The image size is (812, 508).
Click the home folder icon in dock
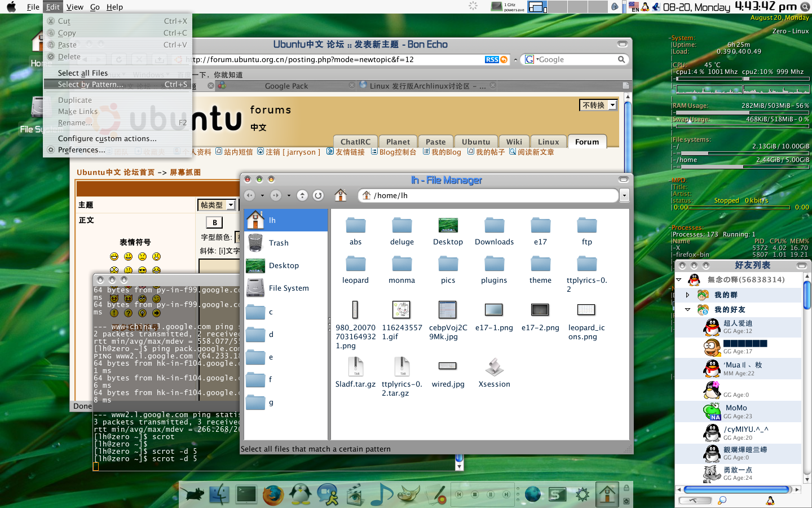(608, 494)
